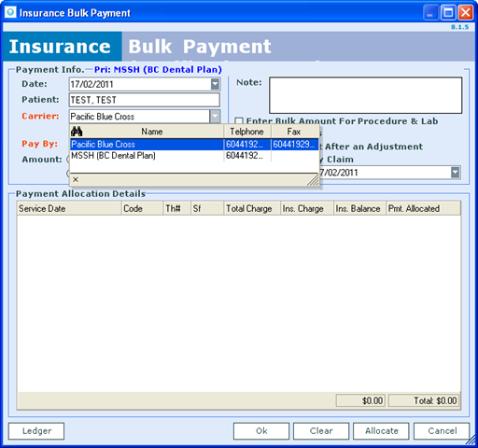Viewport: 478px width, 448px height.
Task: Select MSSH (BC Dental Plan) carrier row
Action: pyautogui.click(x=194, y=156)
